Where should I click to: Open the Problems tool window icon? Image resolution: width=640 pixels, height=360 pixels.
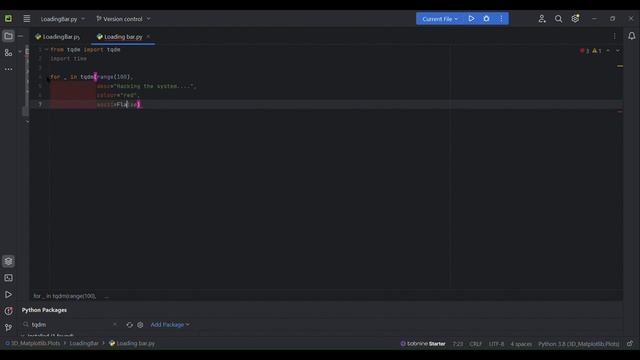(8, 311)
